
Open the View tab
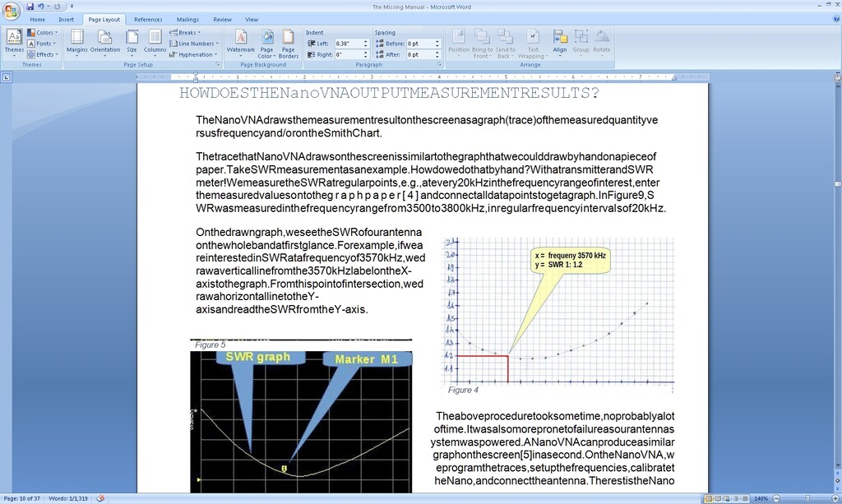pyautogui.click(x=252, y=20)
